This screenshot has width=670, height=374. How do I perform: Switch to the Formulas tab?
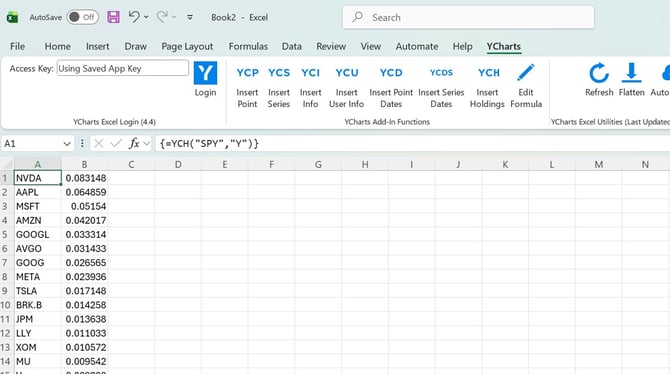coord(248,46)
